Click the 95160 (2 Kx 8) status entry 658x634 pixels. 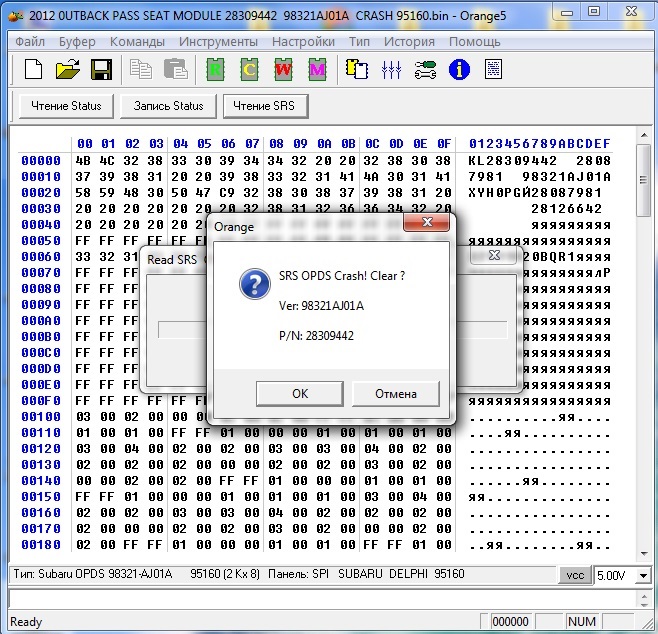[225, 574]
